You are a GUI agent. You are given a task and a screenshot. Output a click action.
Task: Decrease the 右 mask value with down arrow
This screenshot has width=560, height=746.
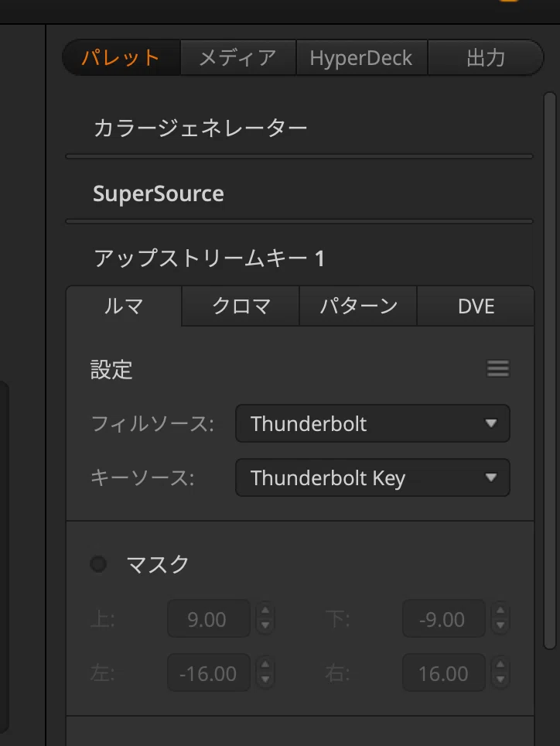click(x=500, y=679)
